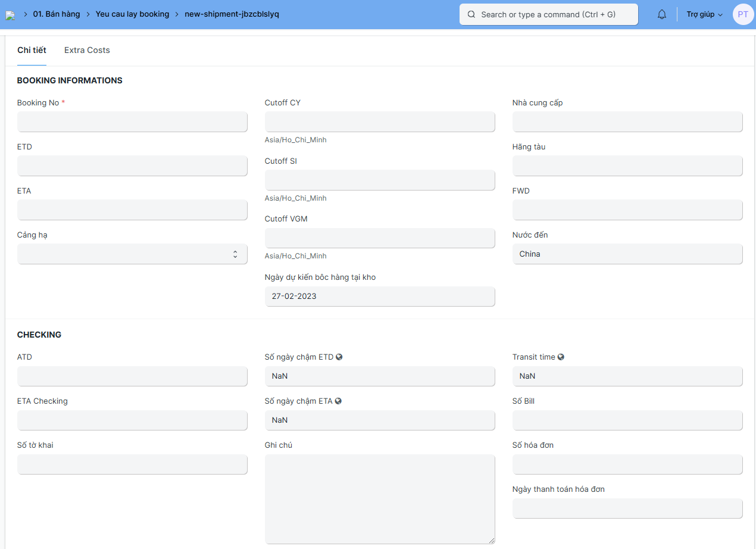Open Ngày dự kiến bốc hàng date field
This screenshot has height=549, width=756.
tap(380, 297)
